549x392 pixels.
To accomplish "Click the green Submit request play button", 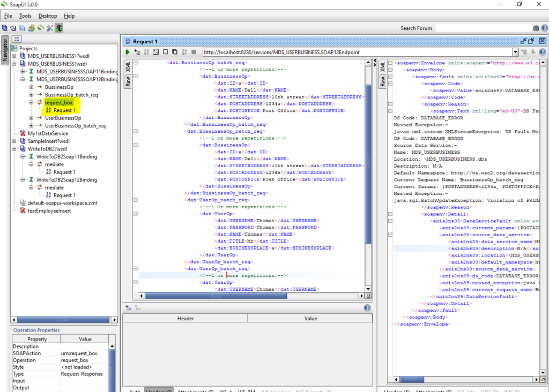I will click(128, 52).
